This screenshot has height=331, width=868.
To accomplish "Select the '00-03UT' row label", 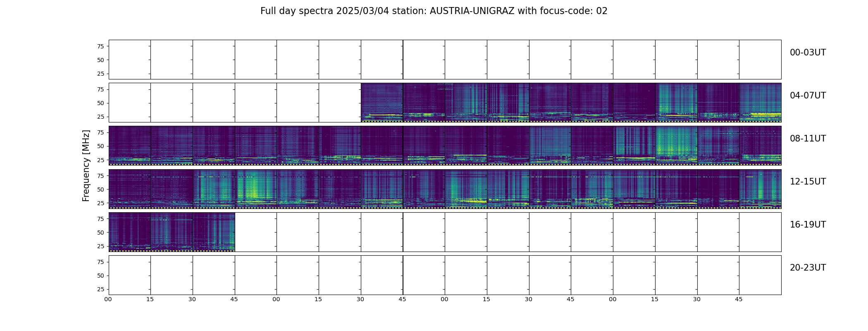I will pyautogui.click(x=808, y=53).
